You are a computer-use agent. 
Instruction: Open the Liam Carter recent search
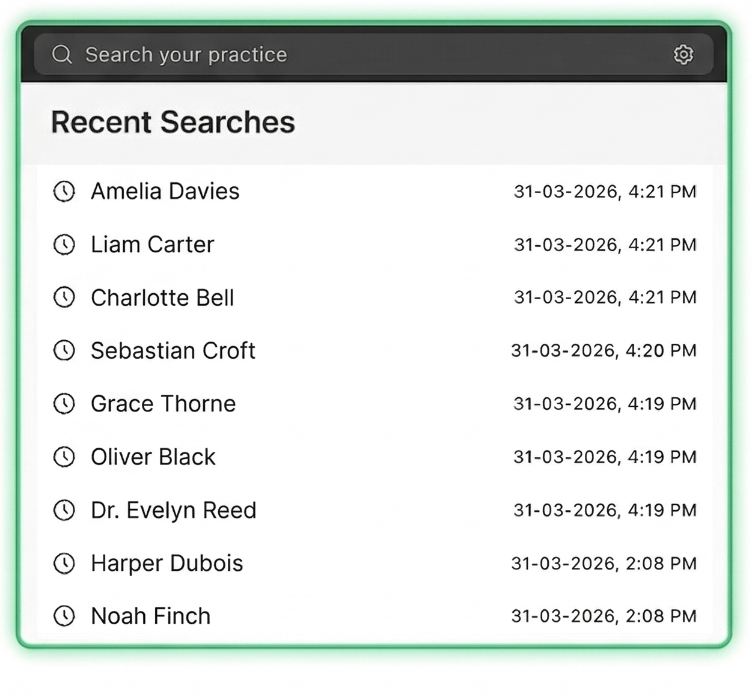tap(153, 245)
